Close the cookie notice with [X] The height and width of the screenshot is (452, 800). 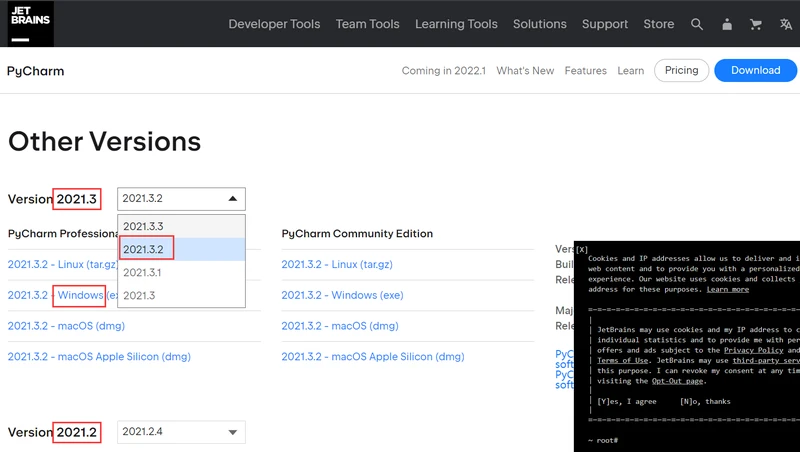pyautogui.click(x=582, y=249)
